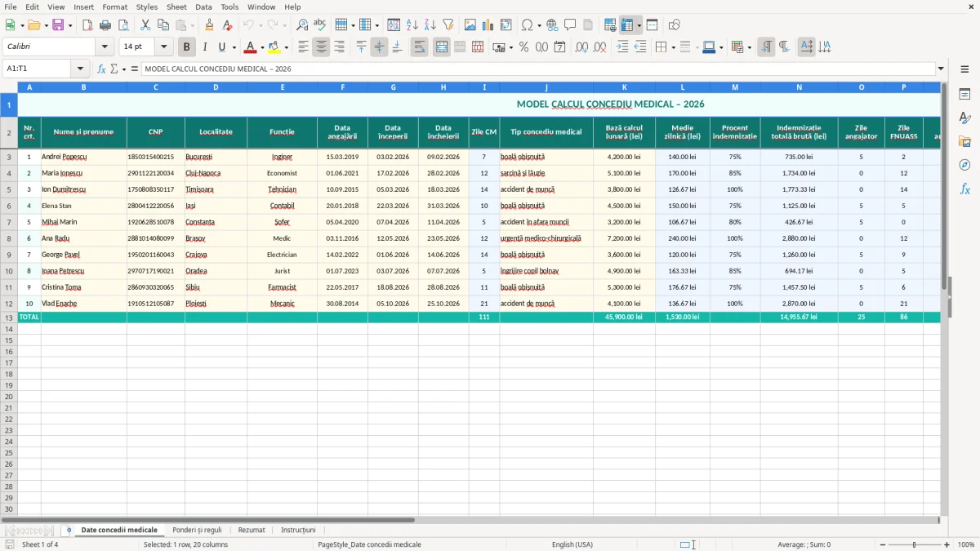Switch to Rezumat sheet tab
Screen dimensions: 980x551
[x=252, y=530]
